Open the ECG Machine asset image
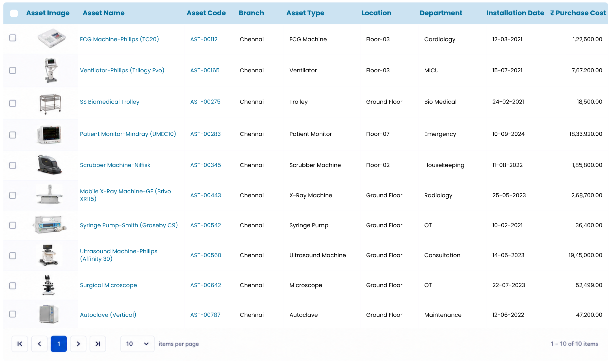This screenshot has height=364, width=611. pos(51,38)
